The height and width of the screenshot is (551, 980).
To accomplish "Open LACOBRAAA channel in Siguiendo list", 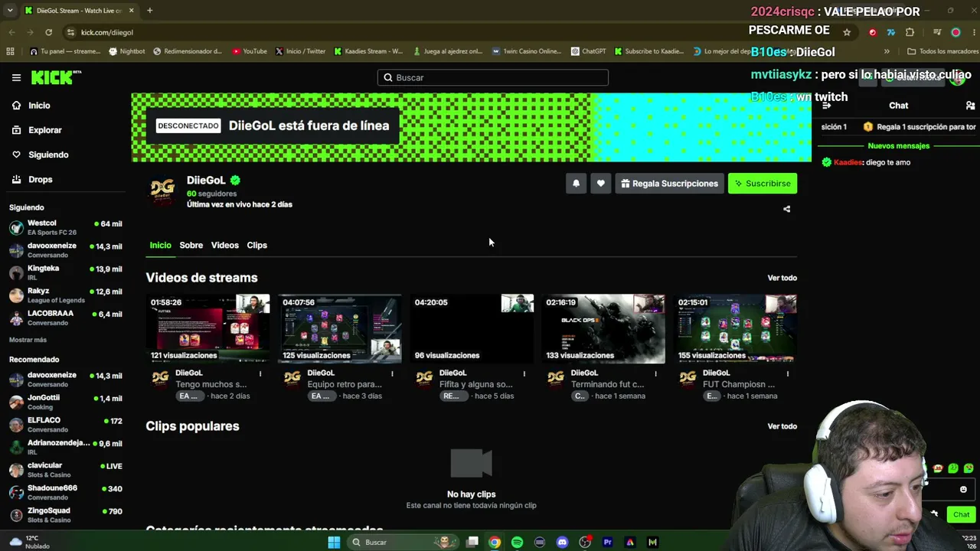I will [x=65, y=318].
